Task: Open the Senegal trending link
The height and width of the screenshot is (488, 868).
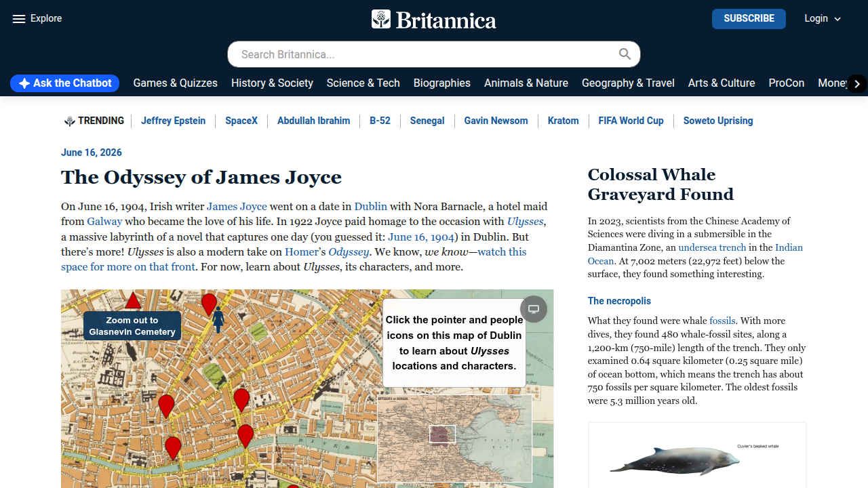Action: tap(427, 121)
